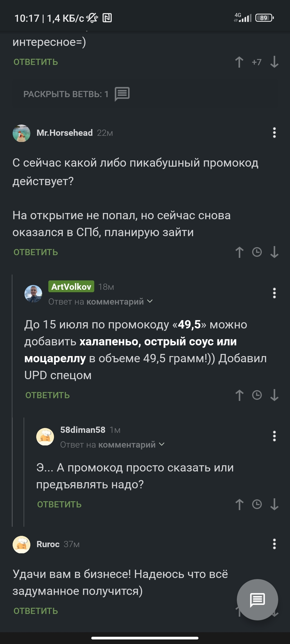This screenshot has width=290, height=644.
Task: Open Mr.Horsehead's avatar picture
Action: click(21, 133)
